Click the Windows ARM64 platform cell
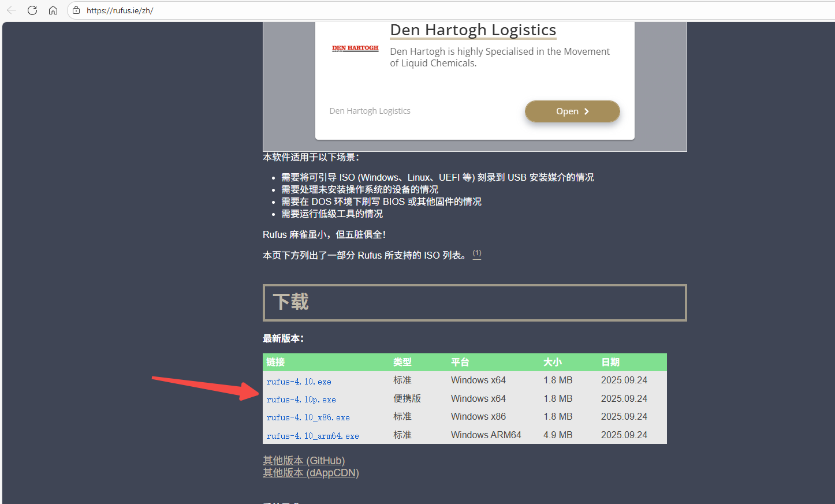Image resolution: width=835 pixels, height=504 pixels. click(486, 435)
